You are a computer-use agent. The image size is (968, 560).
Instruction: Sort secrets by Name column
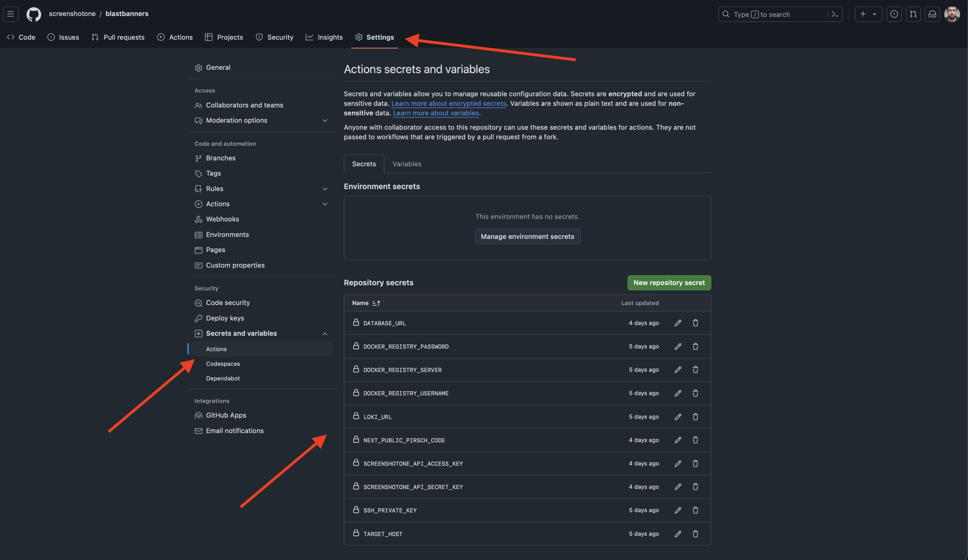pyautogui.click(x=366, y=303)
